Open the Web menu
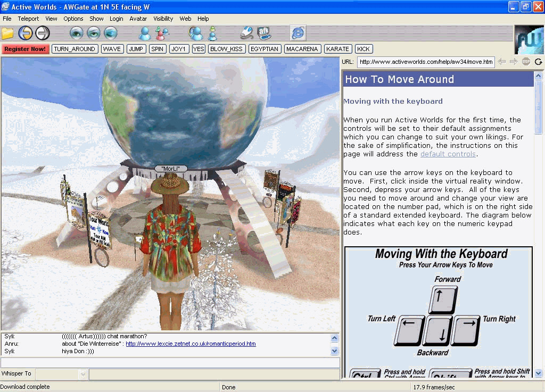This screenshot has height=392, width=545. click(185, 19)
